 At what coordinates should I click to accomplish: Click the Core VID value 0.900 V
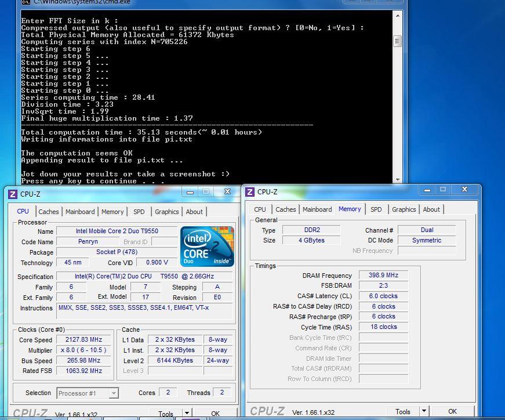click(157, 262)
